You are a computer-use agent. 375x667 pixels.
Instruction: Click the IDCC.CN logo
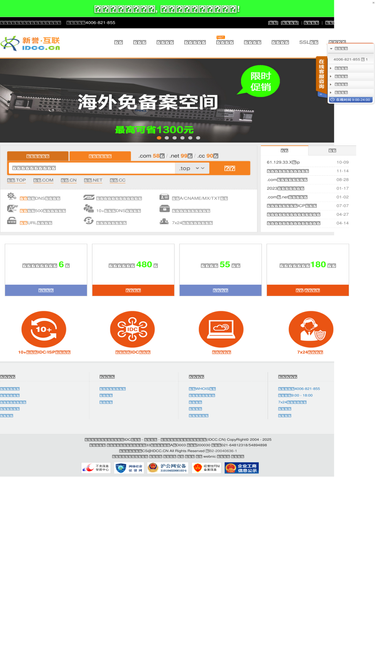(30, 43)
